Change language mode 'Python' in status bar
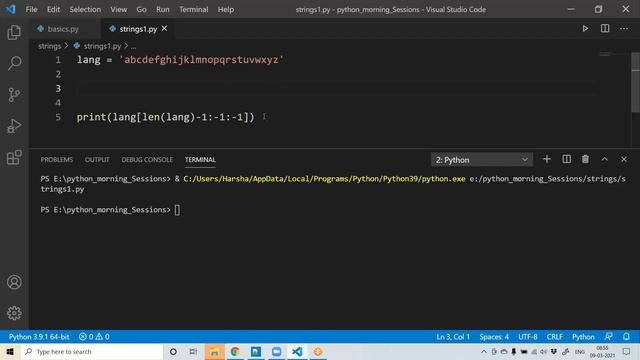The width and height of the screenshot is (640, 360). [x=583, y=337]
